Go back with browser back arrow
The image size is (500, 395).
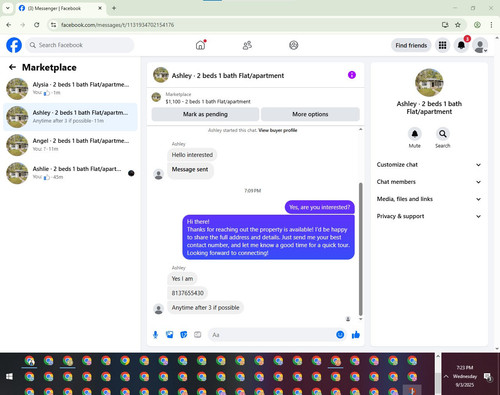click(x=9, y=25)
